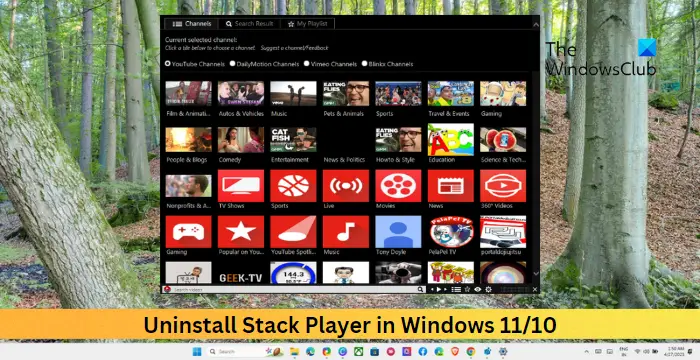The width and height of the screenshot is (700, 360).
Task: Open the playlist list icon in player bar
Action: pos(456,289)
